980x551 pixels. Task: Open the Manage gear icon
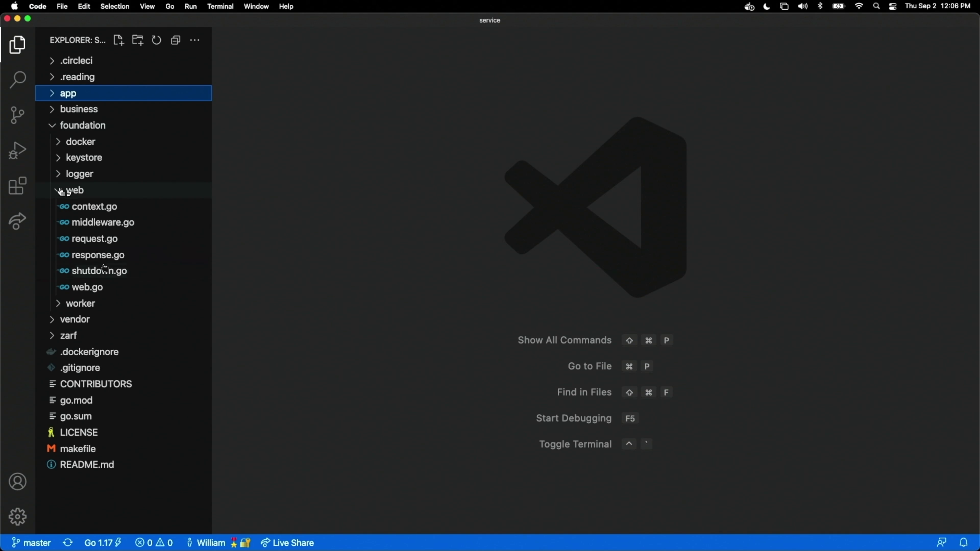pyautogui.click(x=18, y=517)
